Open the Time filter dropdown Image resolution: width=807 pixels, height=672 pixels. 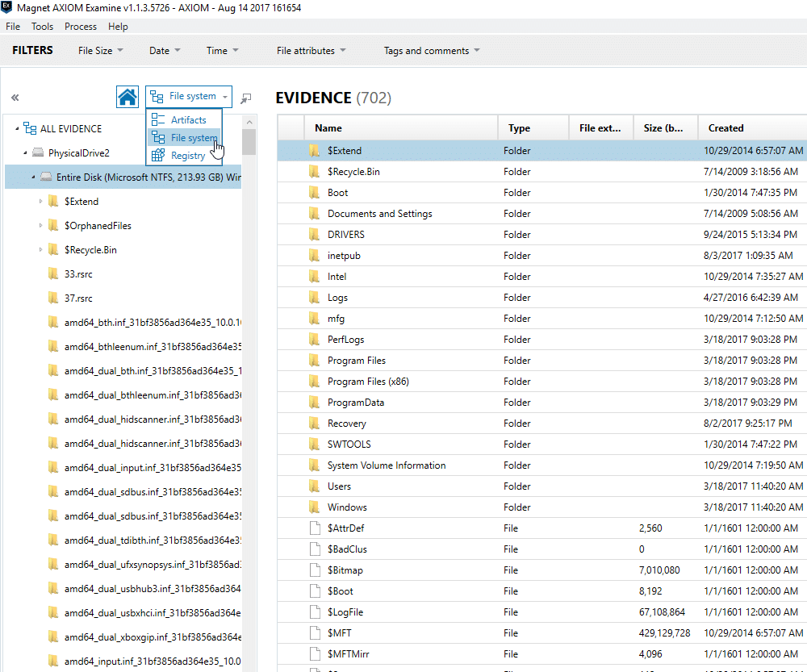coord(223,51)
